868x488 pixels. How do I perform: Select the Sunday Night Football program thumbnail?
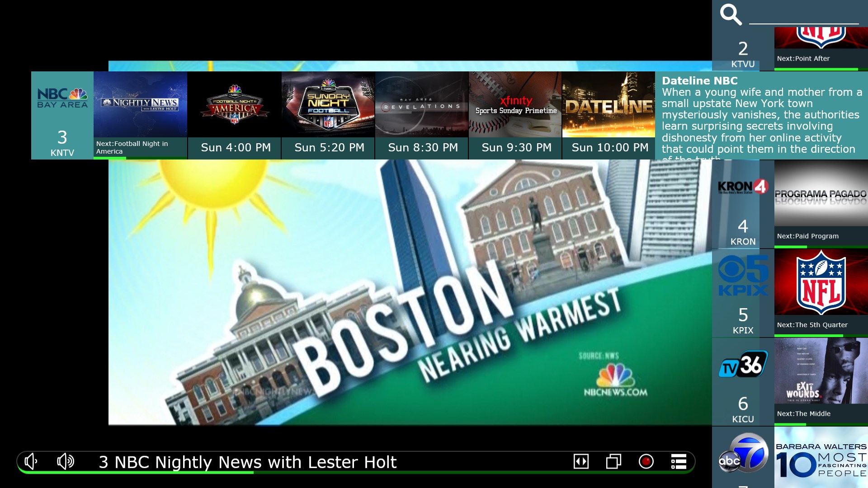(x=328, y=104)
